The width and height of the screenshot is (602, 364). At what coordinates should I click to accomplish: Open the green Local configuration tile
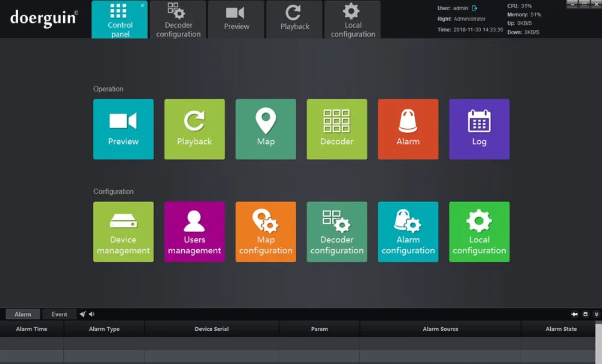(479, 232)
